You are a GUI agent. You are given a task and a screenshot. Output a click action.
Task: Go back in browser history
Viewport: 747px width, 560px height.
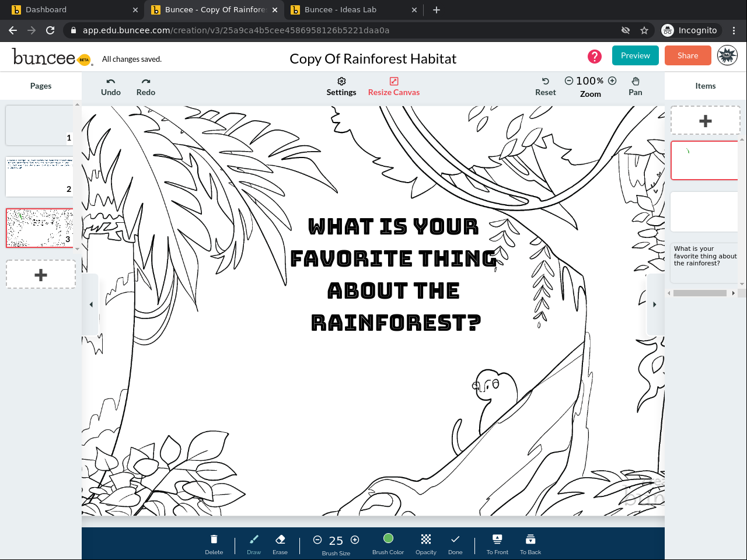[x=13, y=30]
